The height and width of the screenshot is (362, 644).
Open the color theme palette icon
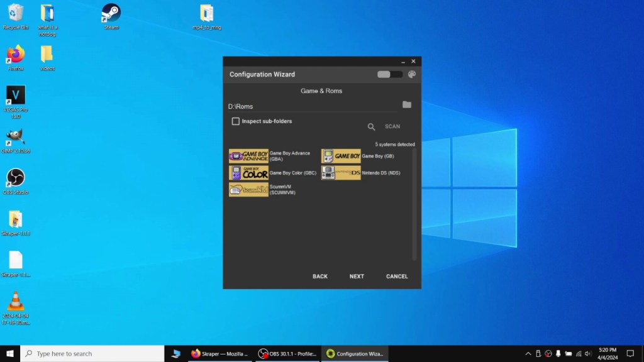tap(412, 74)
